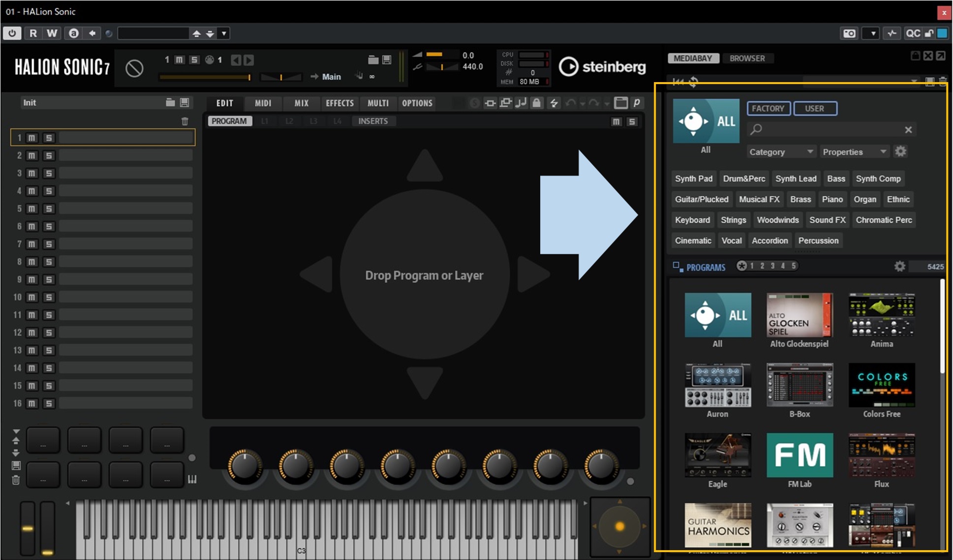Filter by the Synth Pad tag
Screen dimensions: 953x560
point(694,178)
